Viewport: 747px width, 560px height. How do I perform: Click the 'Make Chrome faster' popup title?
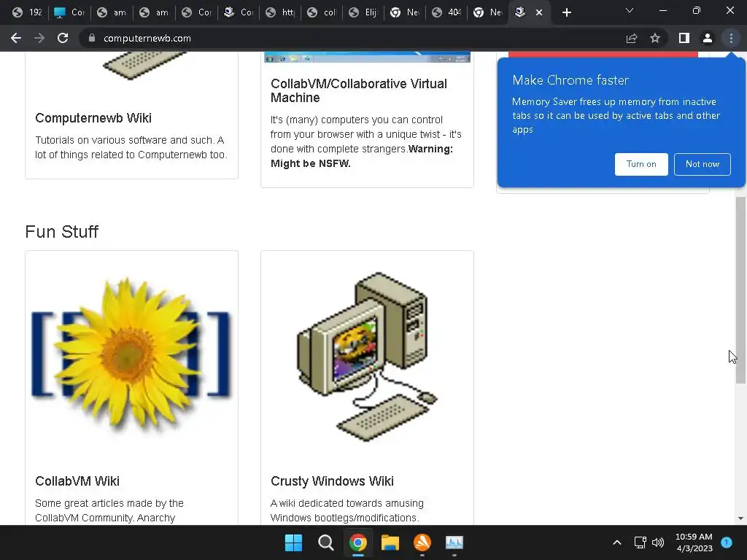click(570, 80)
